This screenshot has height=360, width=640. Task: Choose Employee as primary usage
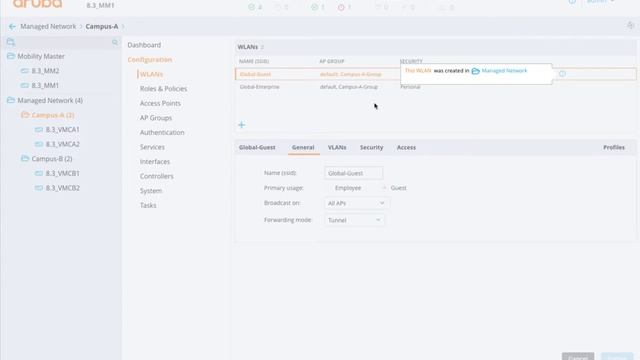pyautogui.click(x=348, y=188)
